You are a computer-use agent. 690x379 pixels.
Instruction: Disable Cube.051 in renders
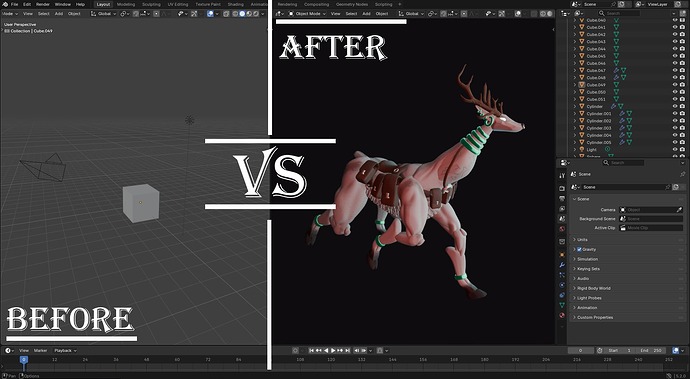coord(682,99)
